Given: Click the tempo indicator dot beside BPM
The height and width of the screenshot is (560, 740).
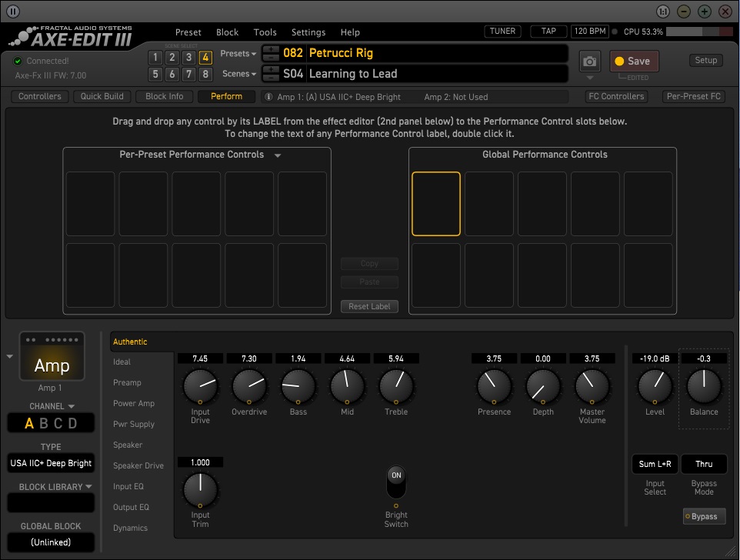Looking at the screenshot, I should 615,32.
